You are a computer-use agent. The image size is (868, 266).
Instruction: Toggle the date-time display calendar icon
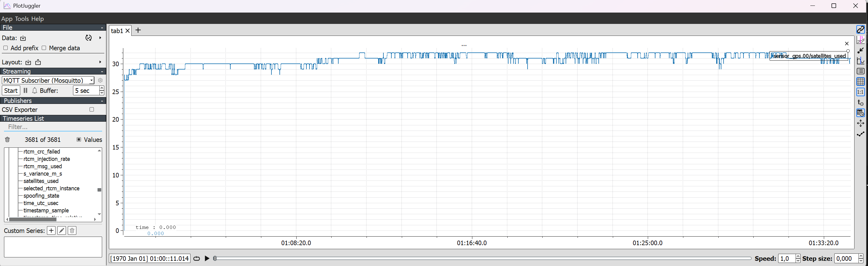[860, 113]
